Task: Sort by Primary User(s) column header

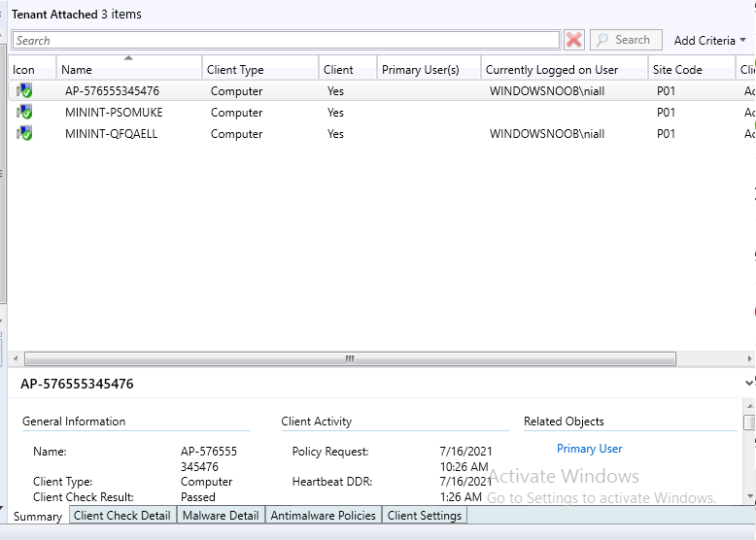Action: click(x=429, y=69)
